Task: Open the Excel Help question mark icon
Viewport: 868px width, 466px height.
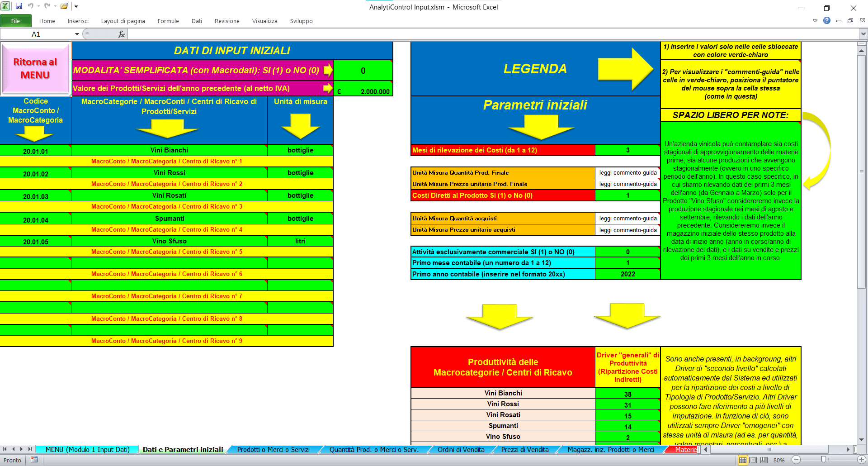Action: coord(827,20)
